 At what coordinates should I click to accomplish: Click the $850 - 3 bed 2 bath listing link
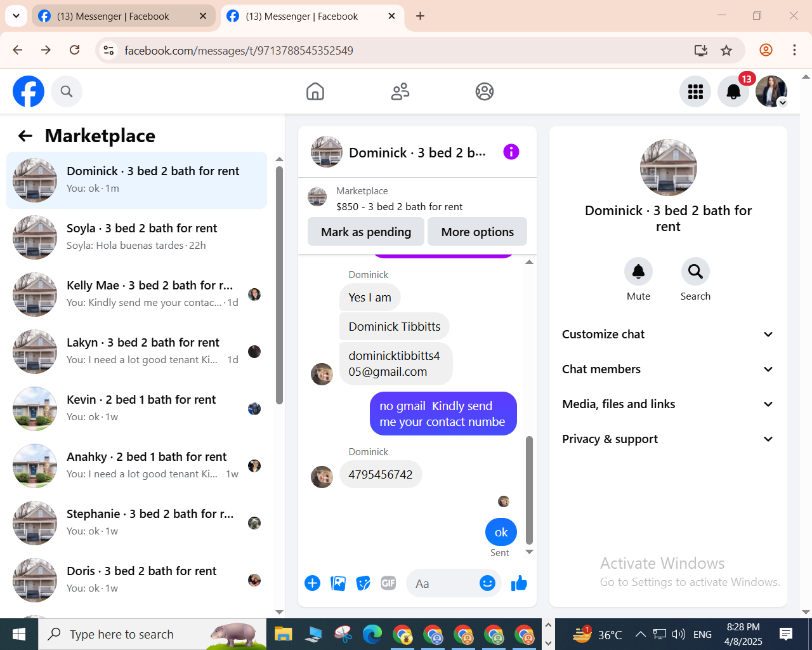(x=399, y=206)
